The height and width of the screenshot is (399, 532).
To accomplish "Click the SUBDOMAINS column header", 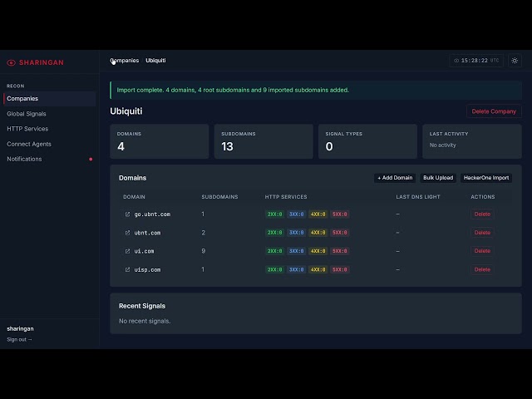I will coord(219,197).
